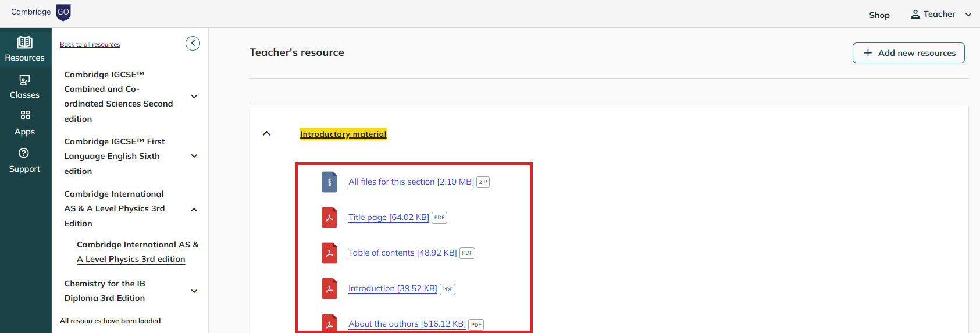The width and height of the screenshot is (980, 333).
Task: Open the Teacher account dropdown arrow
Action: point(968,15)
